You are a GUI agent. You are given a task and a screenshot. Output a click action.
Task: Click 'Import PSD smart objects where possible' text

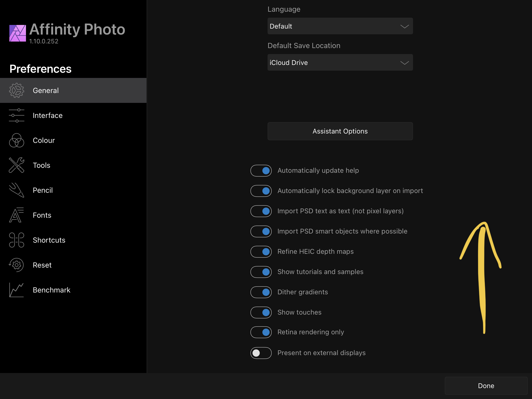(342, 231)
